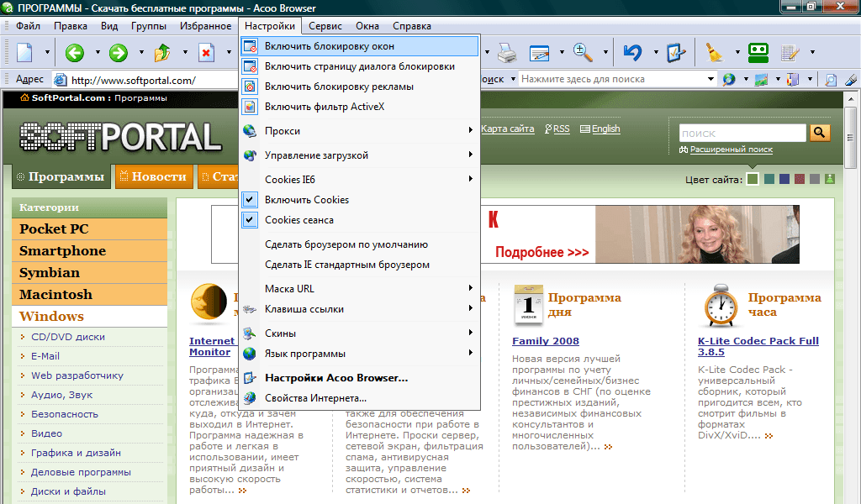
Task: Select the green site color swatch
Action: (753, 179)
